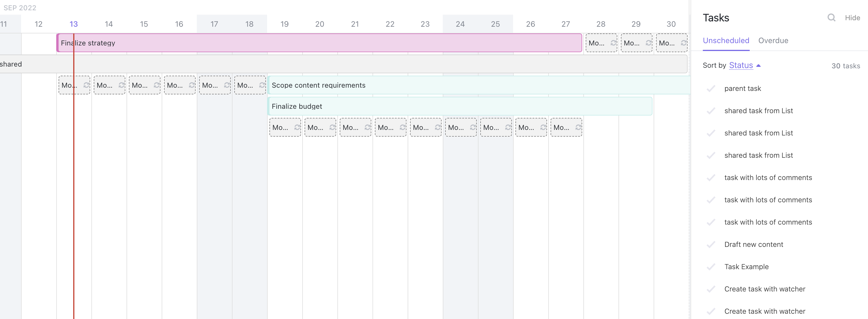Click recurrence icon on September 30 block
Image resolution: width=868 pixels, height=319 pixels.
point(683,43)
